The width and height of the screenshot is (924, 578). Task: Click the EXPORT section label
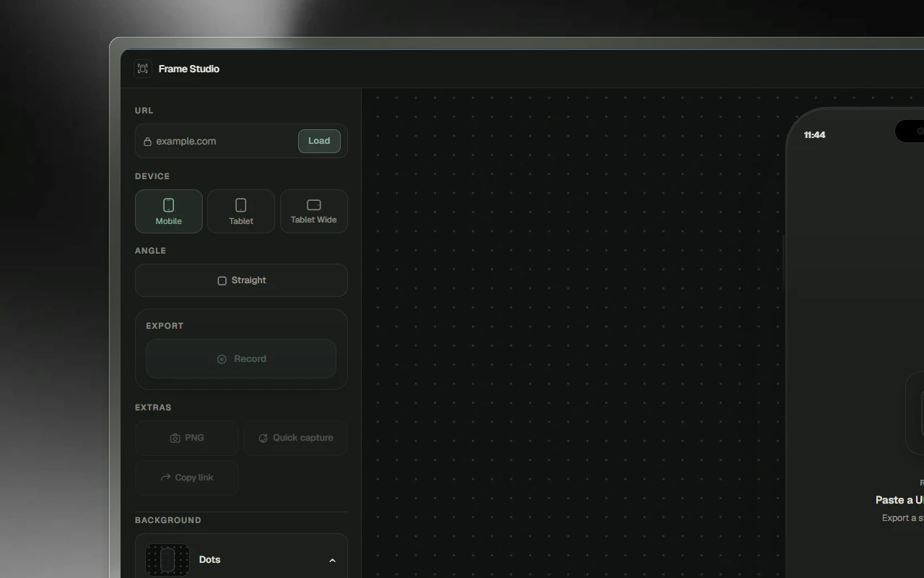pyautogui.click(x=165, y=326)
